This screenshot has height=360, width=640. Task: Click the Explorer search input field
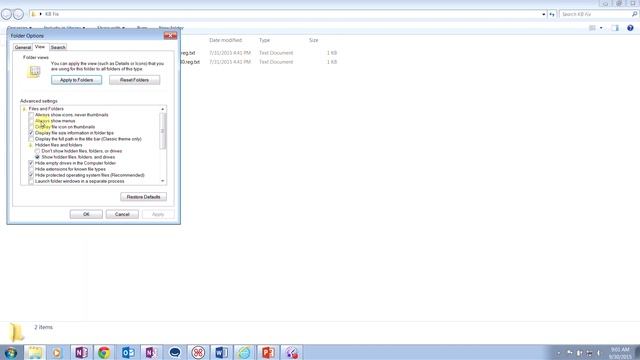click(x=595, y=14)
